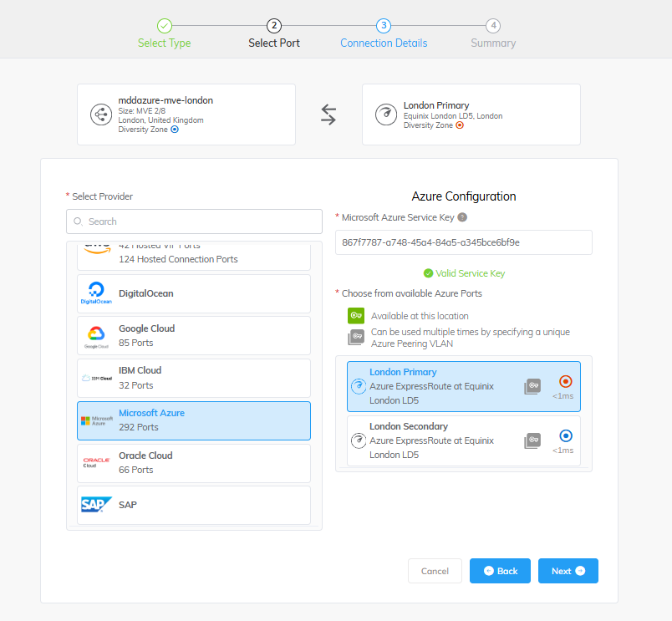Click the red Diversity Zone indicator on London Primary card
Viewport: 672px width, 621px height.
[460, 125]
